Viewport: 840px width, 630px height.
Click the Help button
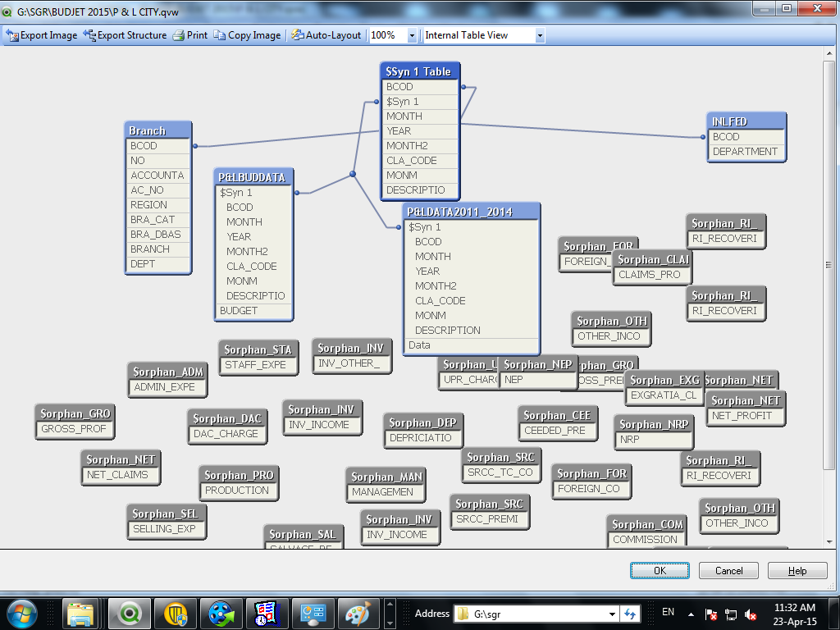pyautogui.click(x=797, y=571)
